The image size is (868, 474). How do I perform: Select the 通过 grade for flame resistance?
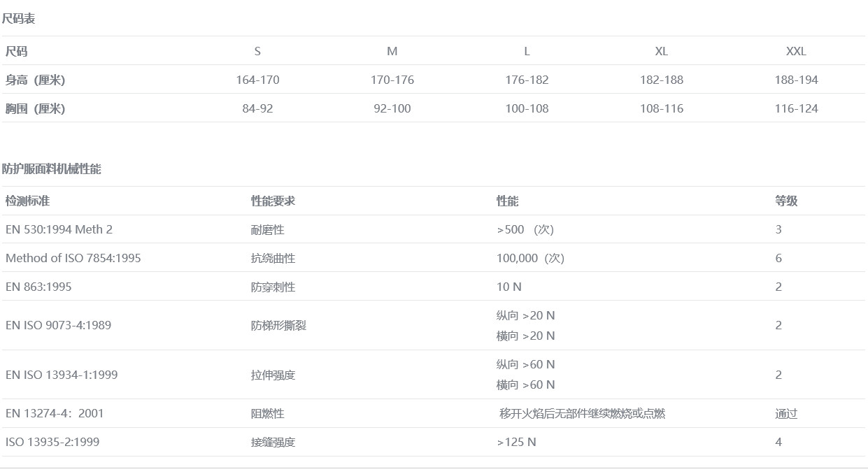click(x=786, y=414)
